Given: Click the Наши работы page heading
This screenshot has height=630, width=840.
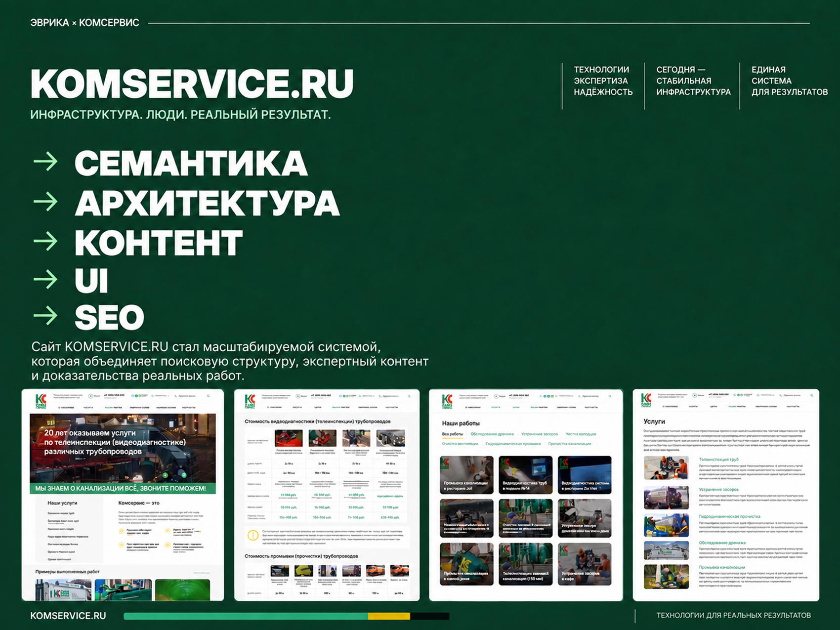Looking at the screenshot, I should [x=461, y=423].
